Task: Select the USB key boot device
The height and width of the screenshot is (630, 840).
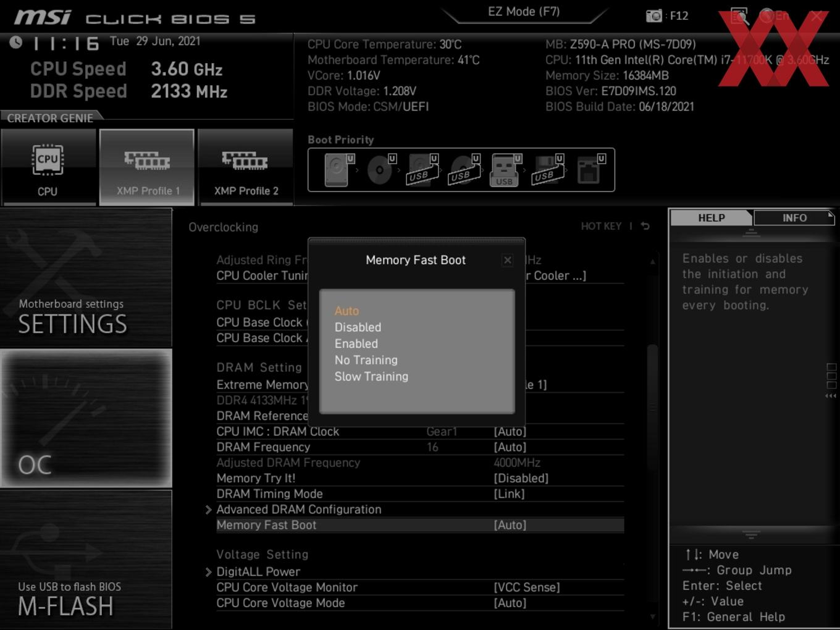Action: [506, 170]
